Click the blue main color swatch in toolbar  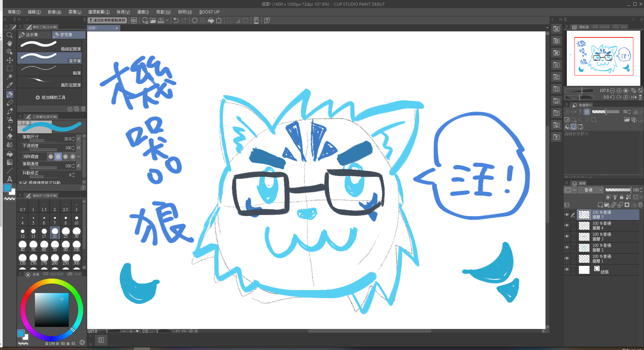[x=7, y=188]
